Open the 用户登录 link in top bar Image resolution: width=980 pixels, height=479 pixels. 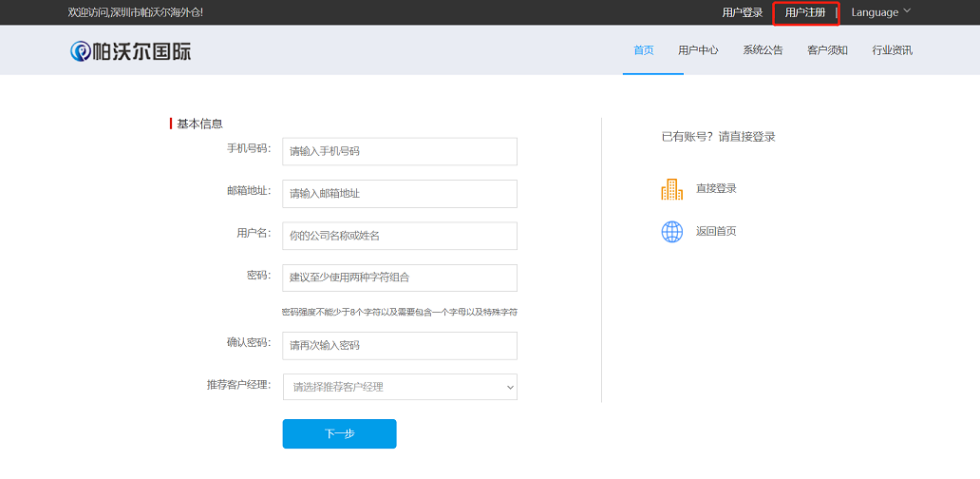[743, 12]
